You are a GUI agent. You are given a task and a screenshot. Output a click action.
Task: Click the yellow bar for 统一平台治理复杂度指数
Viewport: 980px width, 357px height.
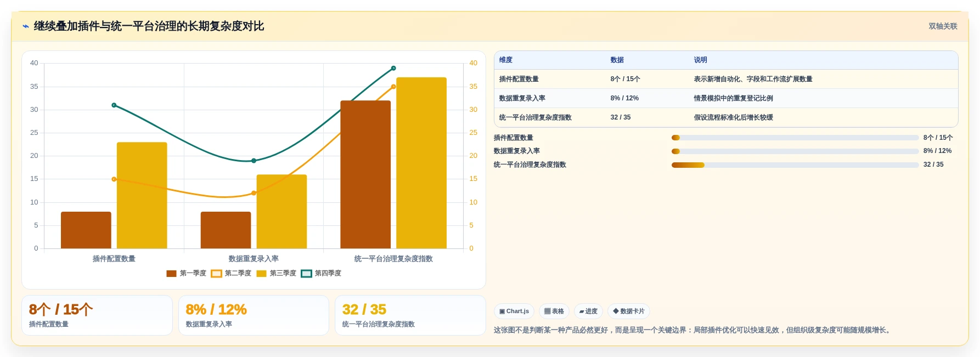click(x=421, y=163)
